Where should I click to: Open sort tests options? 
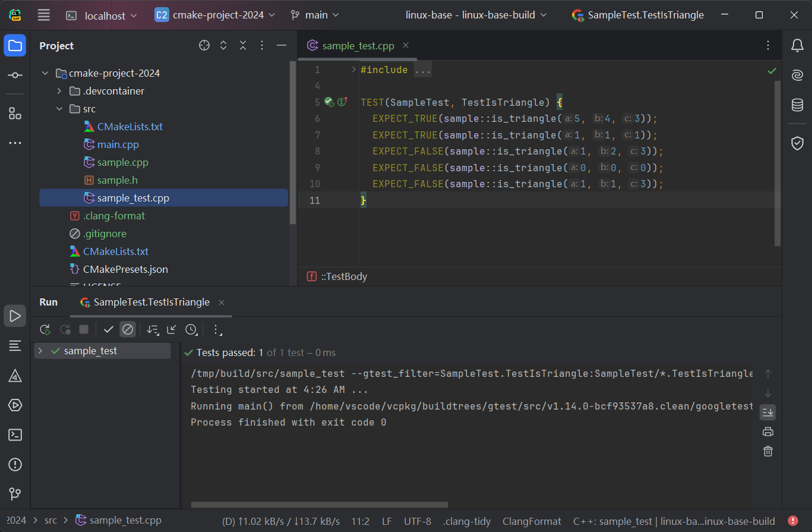tap(153, 329)
